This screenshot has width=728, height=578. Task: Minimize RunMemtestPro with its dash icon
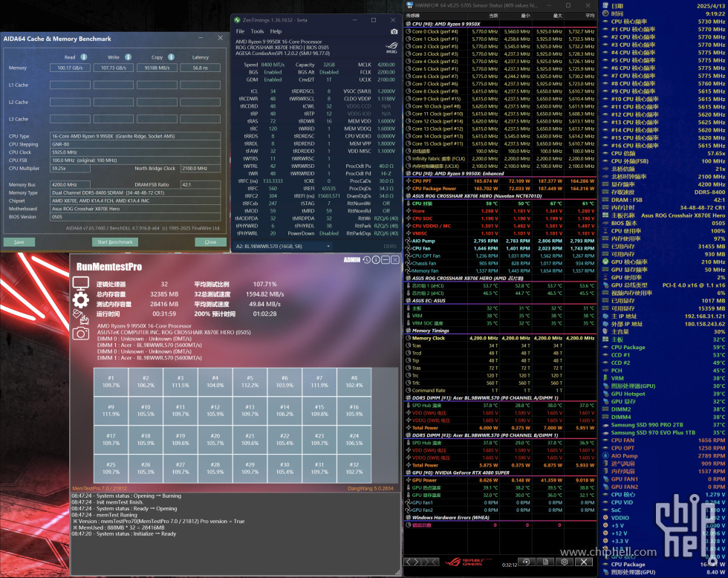point(386,260)
